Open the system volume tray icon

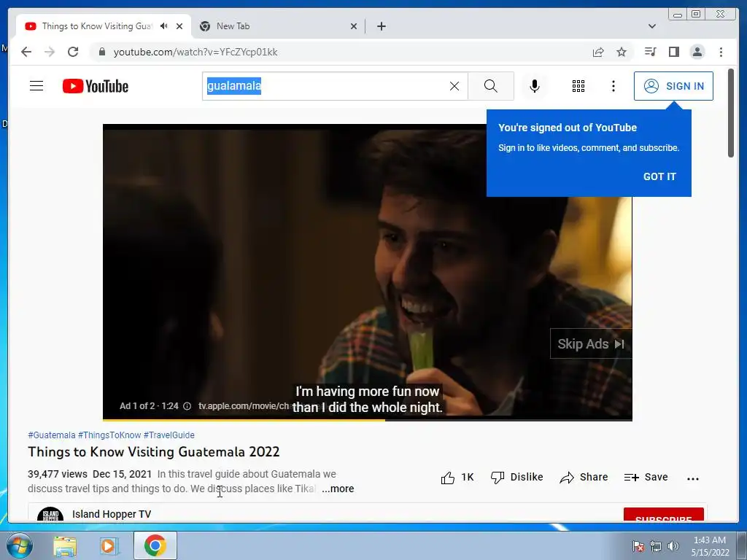[x=673, y=546]
